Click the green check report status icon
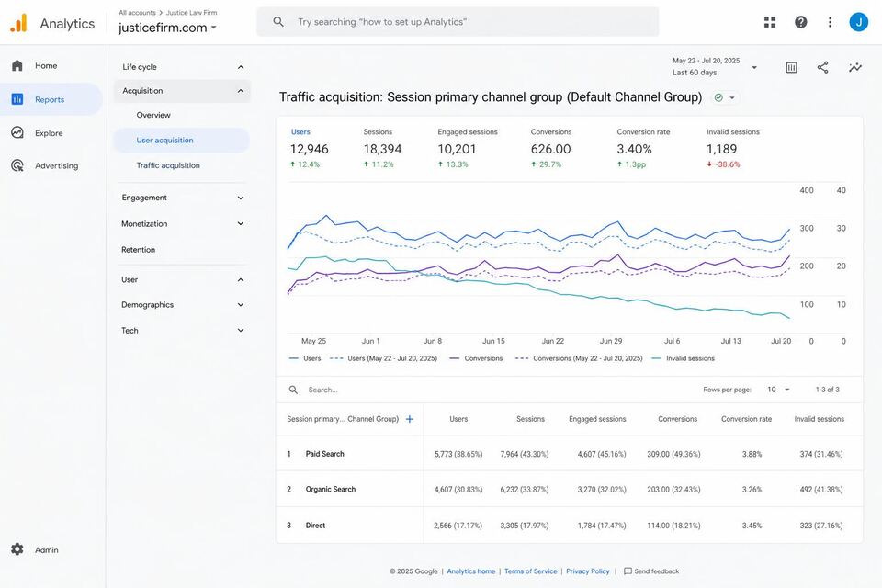This screenshot has width=882, height=588. pos(718,97)
